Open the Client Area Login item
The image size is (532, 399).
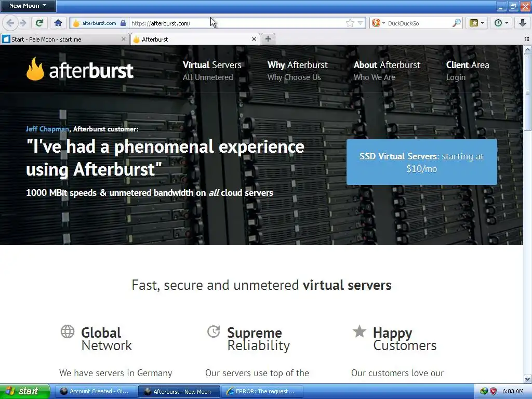pyautogui.click(x=468, y=71)
